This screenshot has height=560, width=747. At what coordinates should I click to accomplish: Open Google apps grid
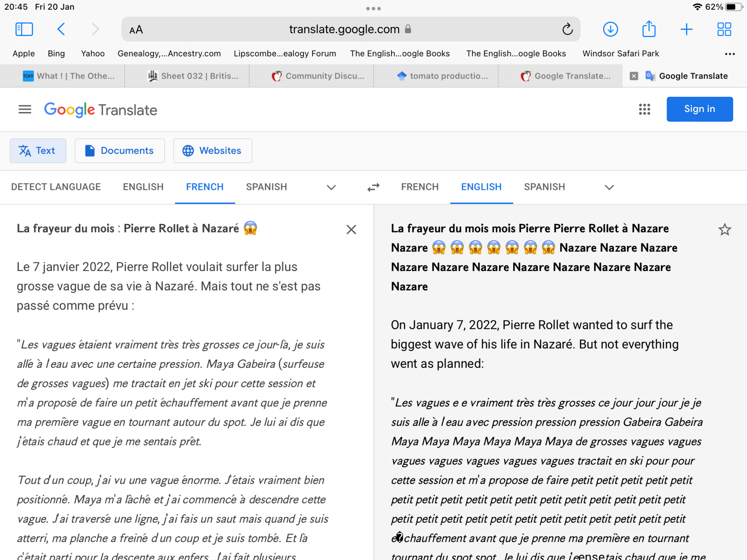click(644, 109)
